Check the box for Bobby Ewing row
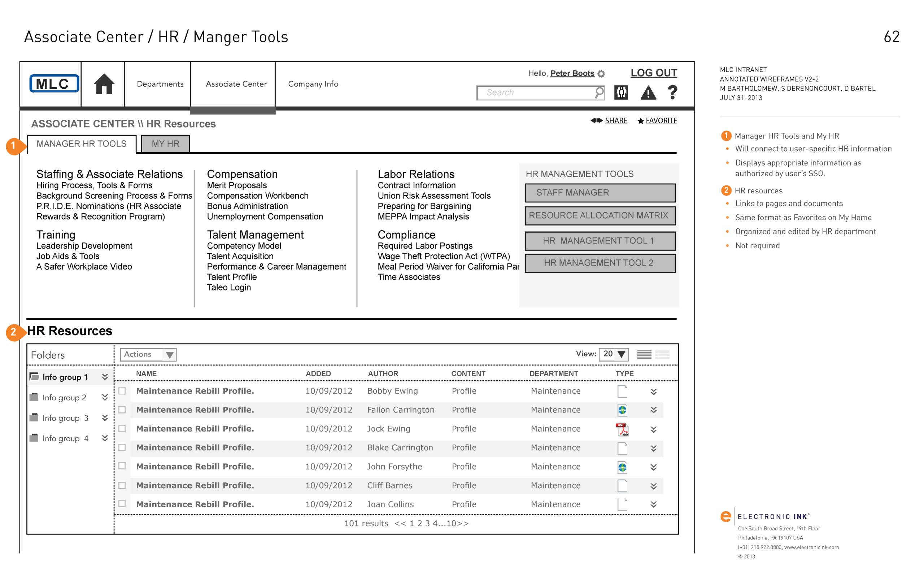The height and width of the screenshot is (582, 924). [122, 391]
